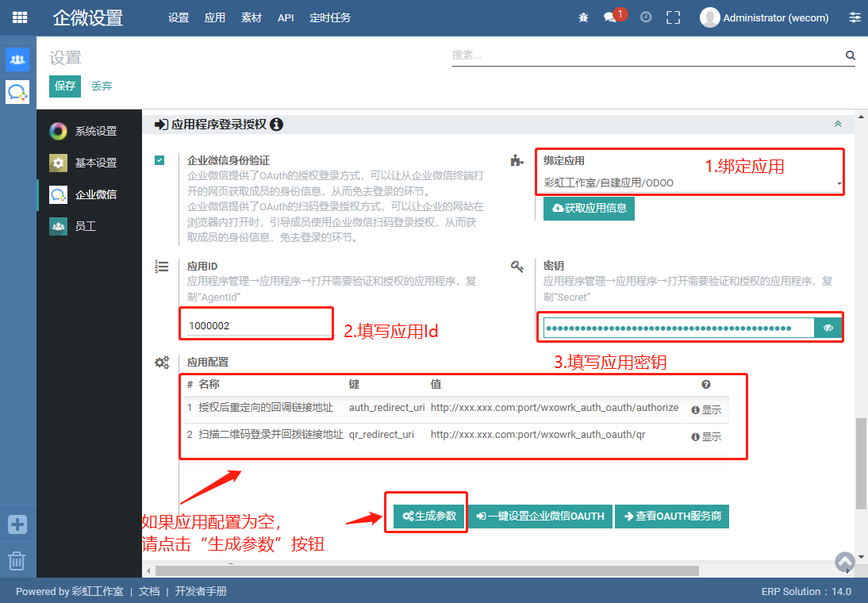Viewport: 868px width, 603px height.
Task: Open the 设置 top menu
Action: click(x=179, y=17)
